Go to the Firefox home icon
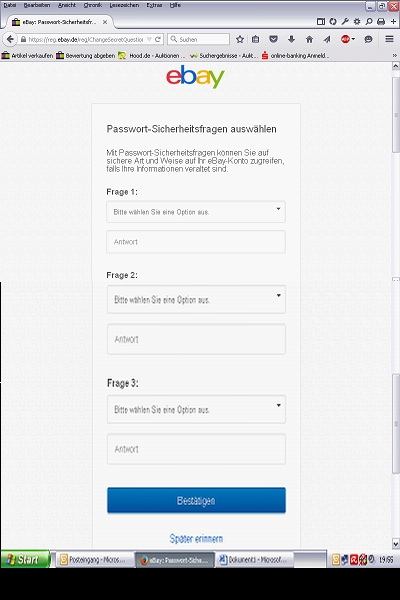The height and width of the screenshot is (600, 400). pos(309,39)
